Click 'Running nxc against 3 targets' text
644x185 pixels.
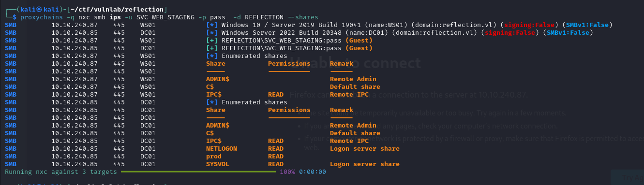[61, 172]
